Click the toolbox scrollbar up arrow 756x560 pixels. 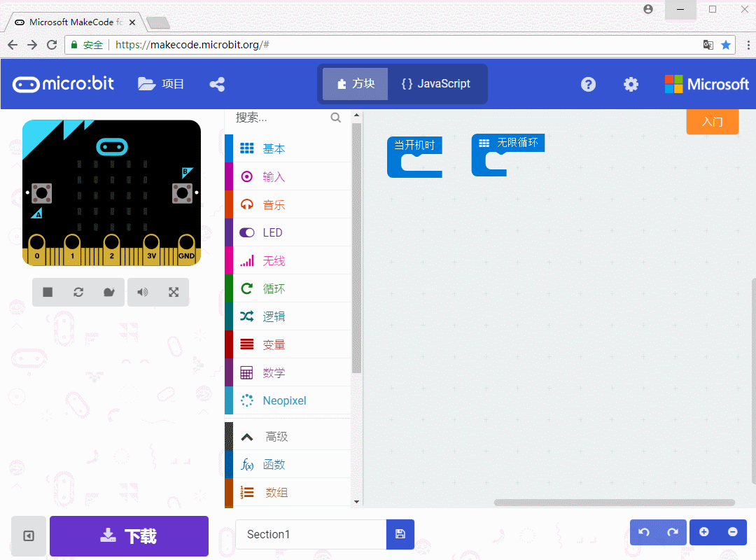coord(357,115)
